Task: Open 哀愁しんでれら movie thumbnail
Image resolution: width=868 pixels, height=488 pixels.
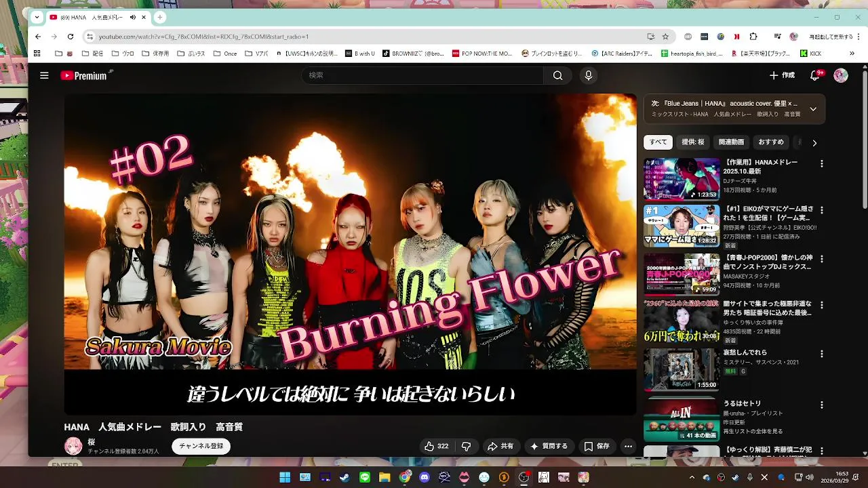Action: point(682,370)
